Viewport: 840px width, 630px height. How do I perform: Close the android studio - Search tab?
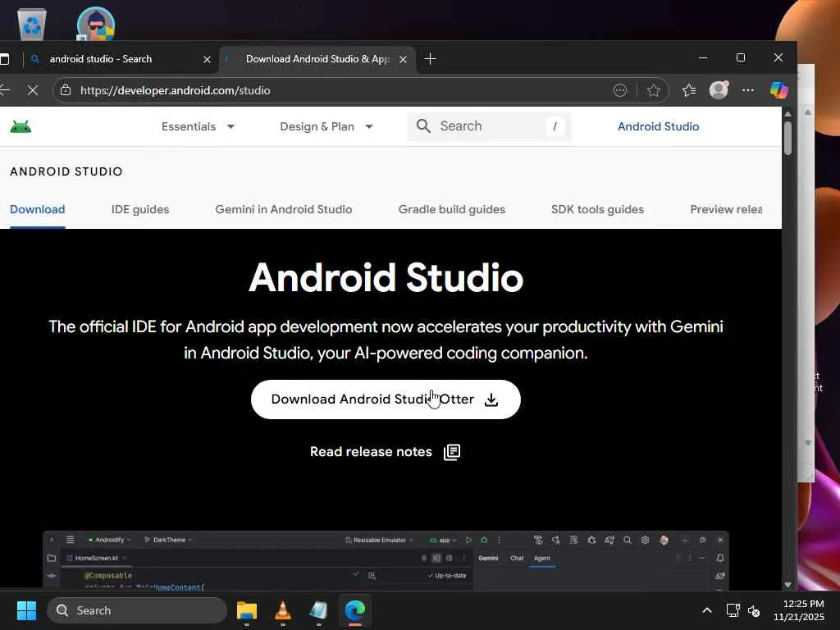207,59
